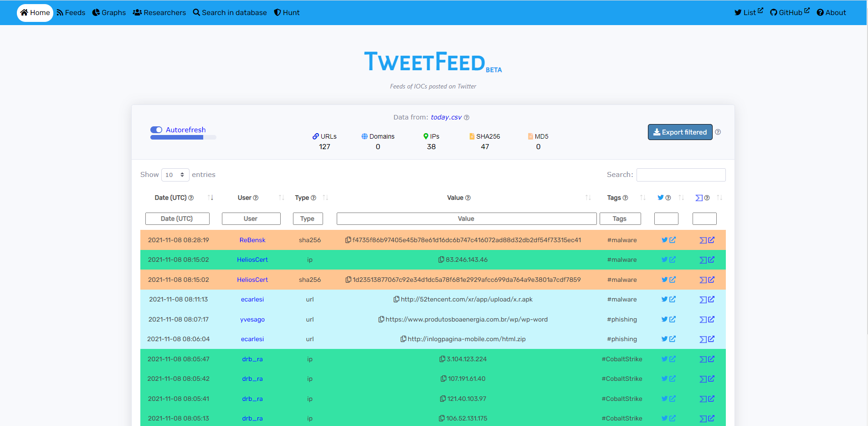Sort by Tags column arrows
This screenshot has height=426, width=868.
point(643,197)
